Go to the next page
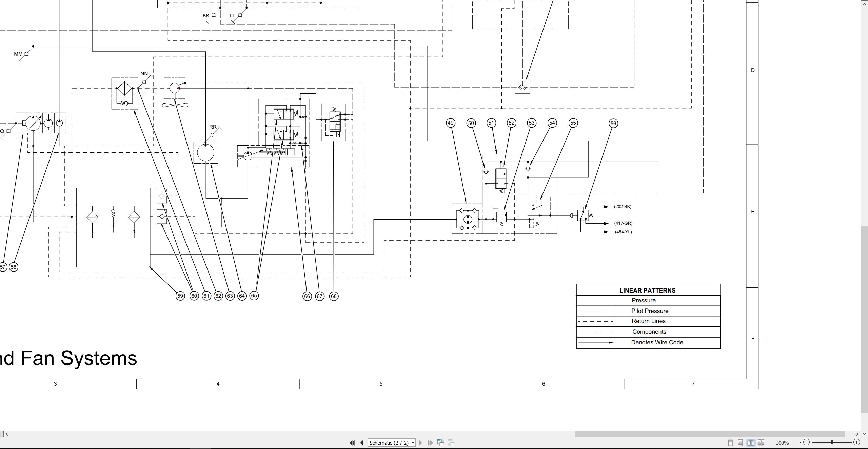Image resolution: width=868 pixels, height=449 pixels. coord(421,443)
